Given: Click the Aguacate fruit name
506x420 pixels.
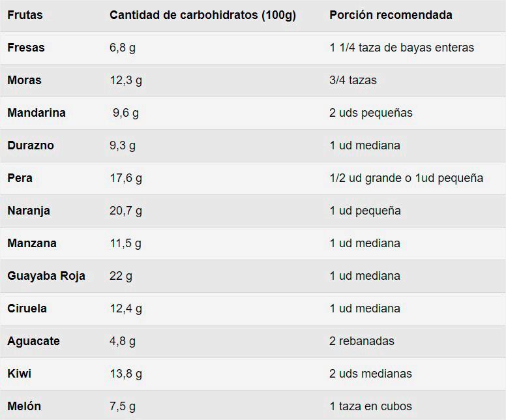Looking at the screenshot, I should (x=33, y=341).
